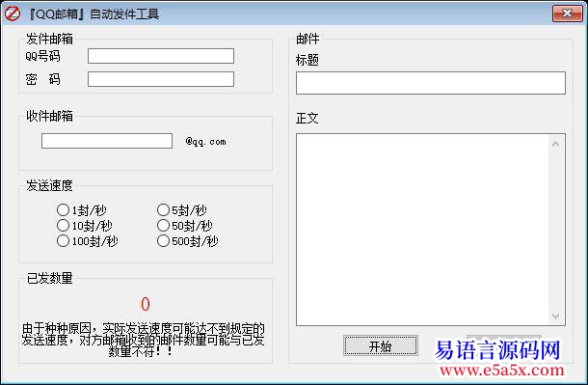Click the 标题 subject input field
588x385 pixels.
click(x=431, y=83)
